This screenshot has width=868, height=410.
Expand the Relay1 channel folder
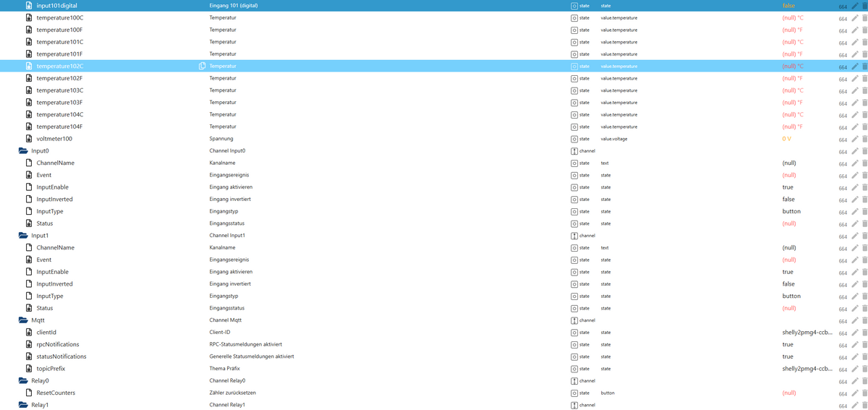pyautogui.click(x=23, y=405)
